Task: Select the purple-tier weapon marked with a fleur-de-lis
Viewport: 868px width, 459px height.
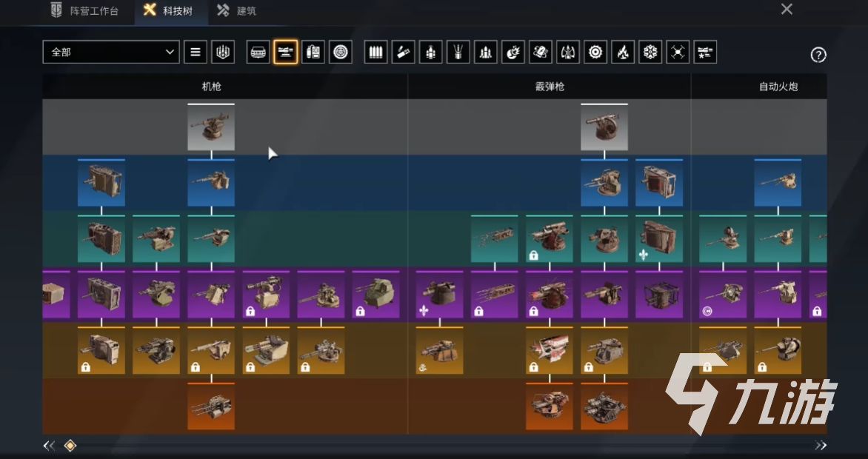Action: (439, 295)
